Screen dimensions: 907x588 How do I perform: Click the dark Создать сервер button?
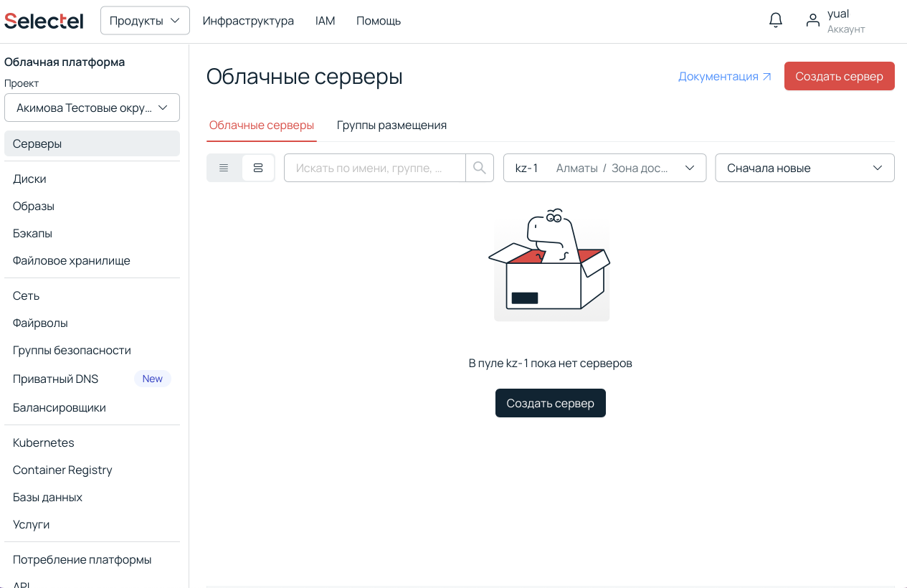[x=551, y=403]
